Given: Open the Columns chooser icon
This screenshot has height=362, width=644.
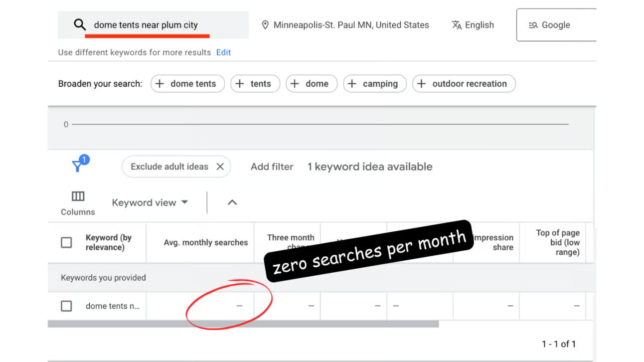Looking at the screenshot, I should point(78,196).
